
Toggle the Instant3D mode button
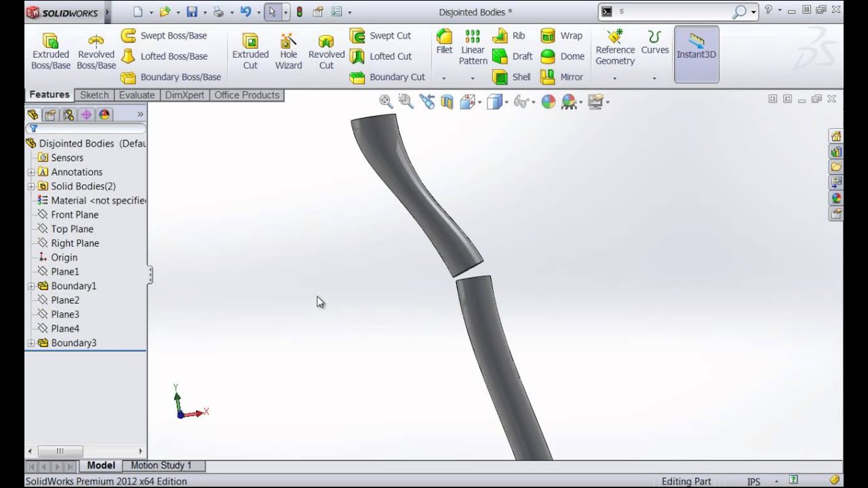click(x=696, y=54)
